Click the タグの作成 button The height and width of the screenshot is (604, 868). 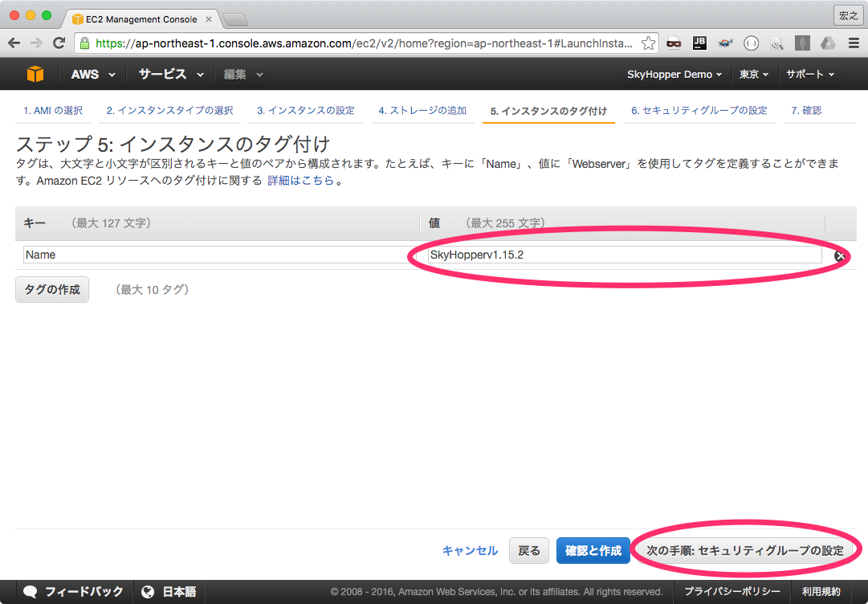pos(52,289)
